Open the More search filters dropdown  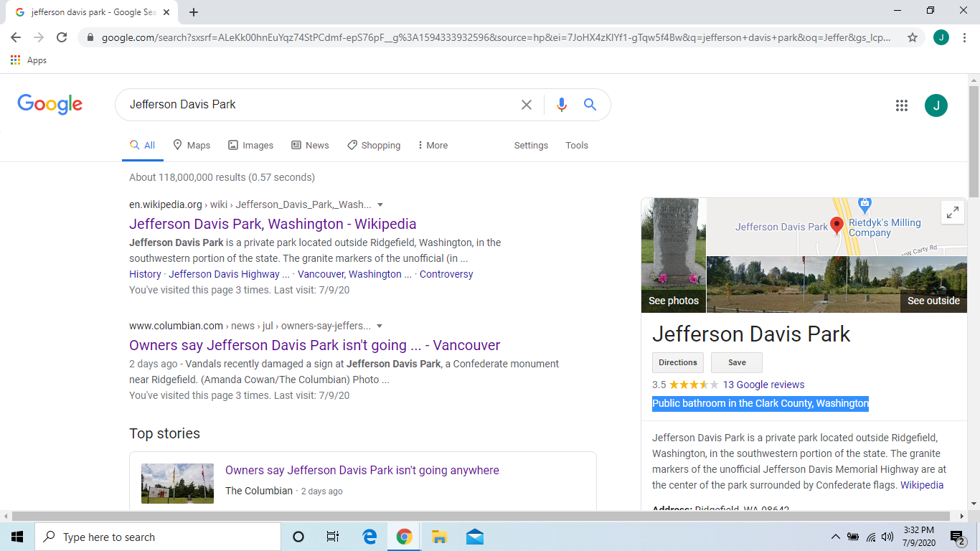[x=433, y=145]
